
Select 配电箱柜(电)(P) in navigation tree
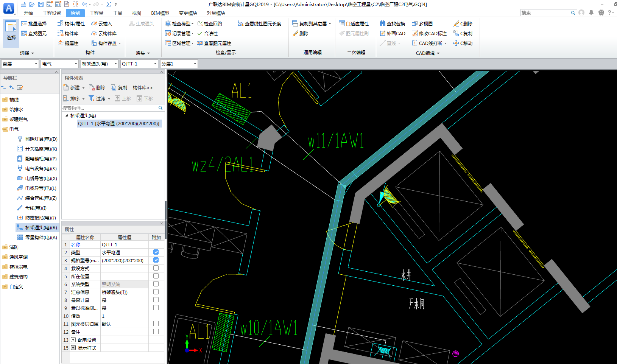pos(37,159)
